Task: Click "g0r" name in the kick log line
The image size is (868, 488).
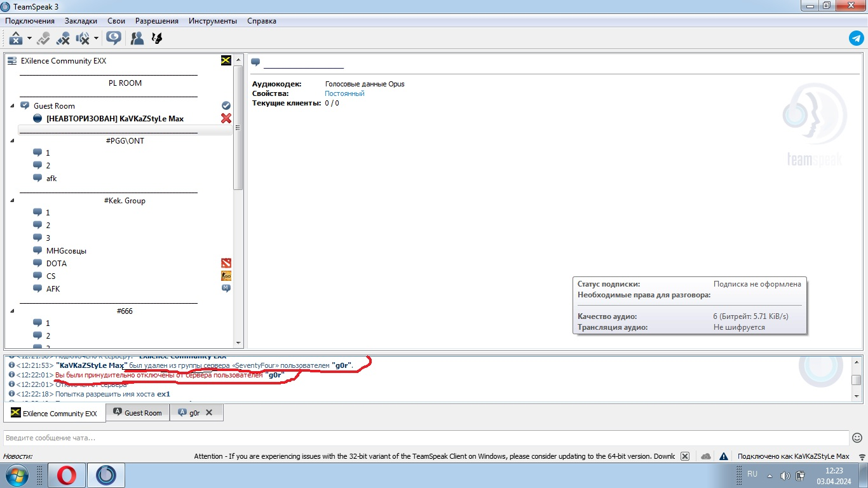Action: click(x=275, y=375)
